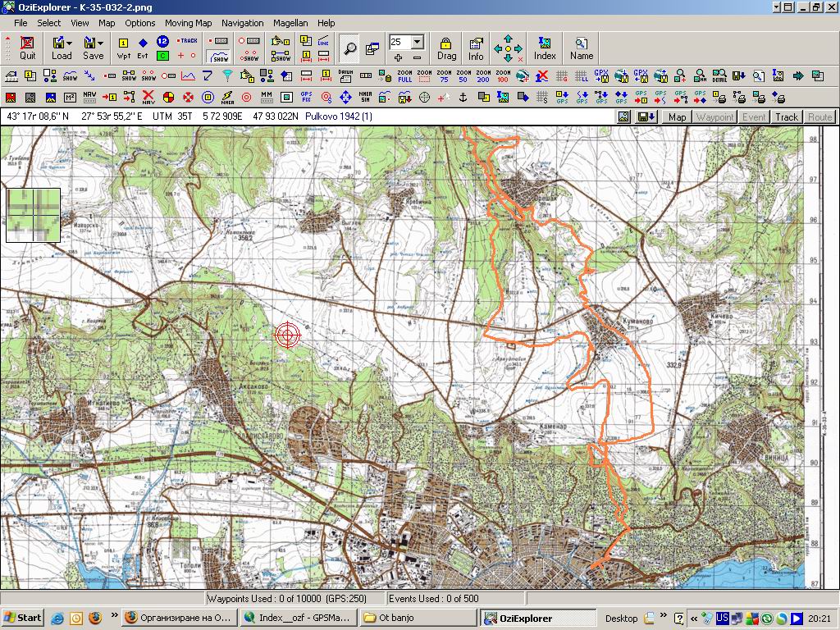Click the Quit icon in the toolbar

pyautogui.click(x=28, y=48)
